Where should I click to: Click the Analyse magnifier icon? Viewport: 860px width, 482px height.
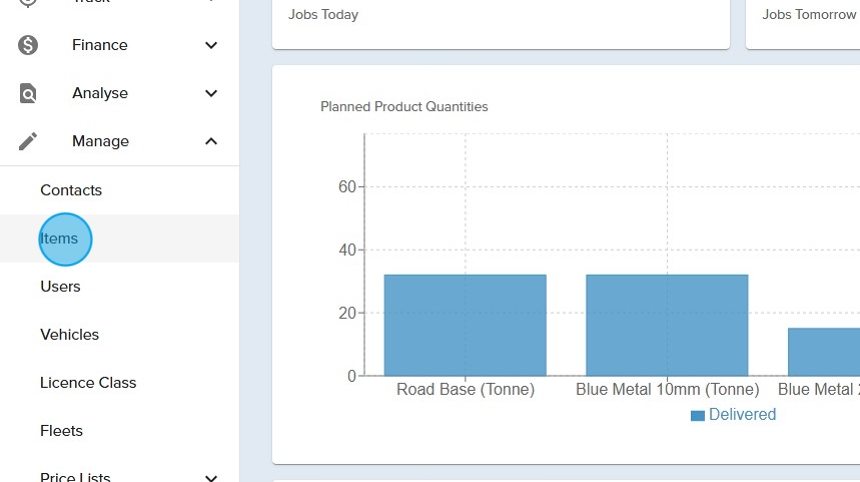(x=28, y=93)
